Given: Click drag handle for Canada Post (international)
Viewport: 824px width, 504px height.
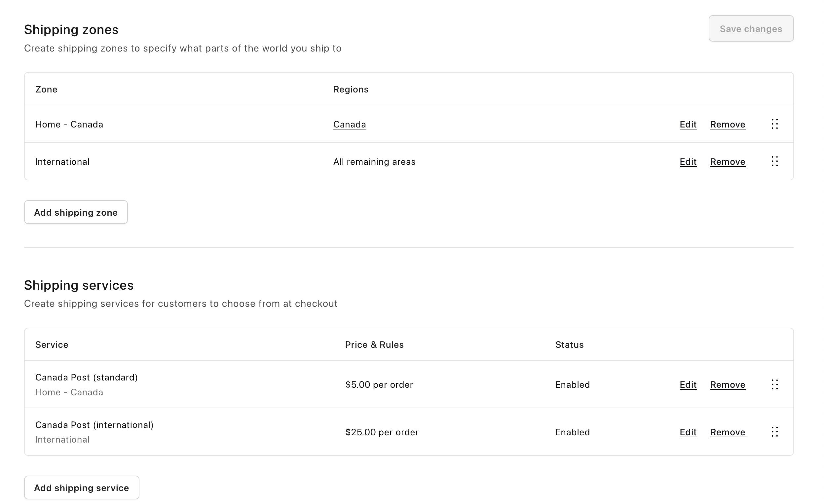Looking at the screenshot, I should [x=774, y=432].
